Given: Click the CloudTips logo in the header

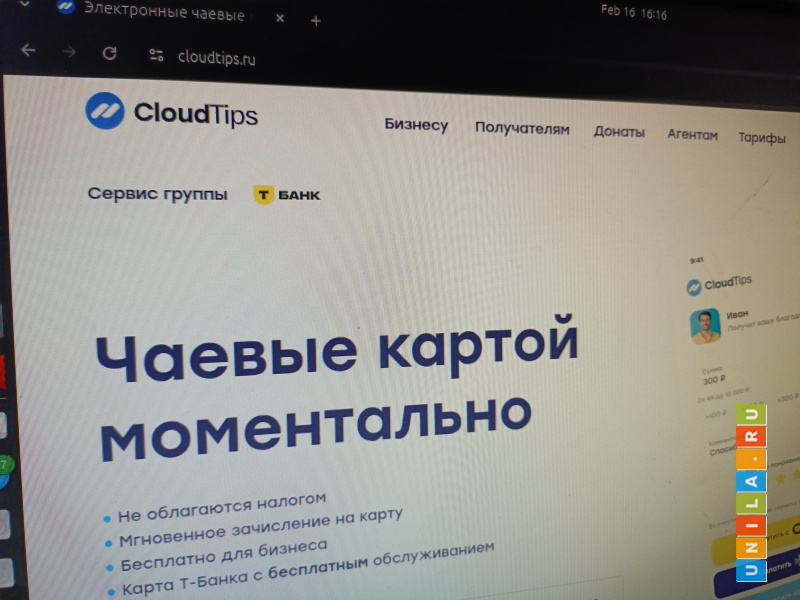Looking at the screenshot, I should [171, 112].
